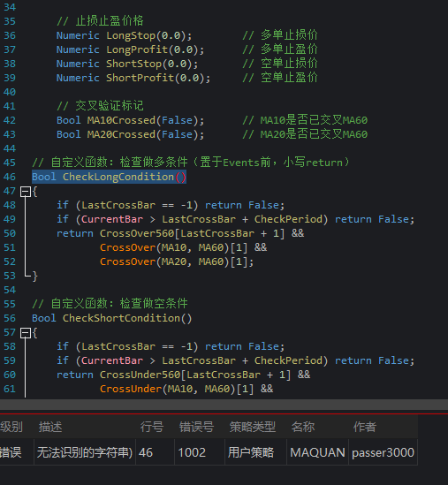Click the 描述 column header

pyautogui.click(x=50, y=427)
